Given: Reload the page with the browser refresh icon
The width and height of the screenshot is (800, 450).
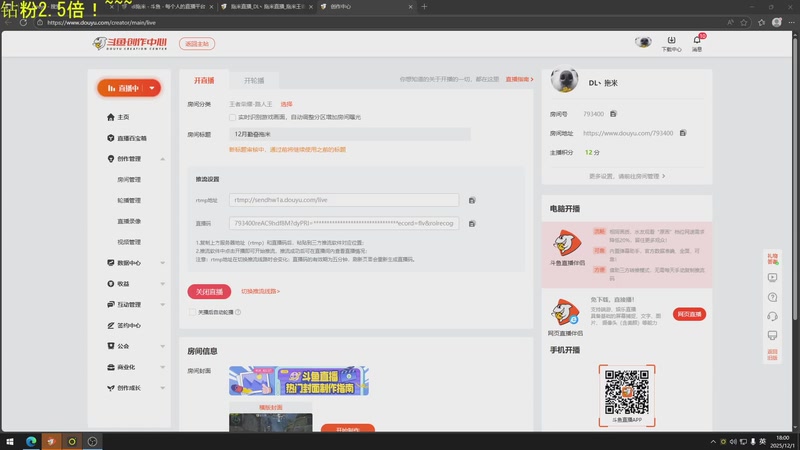Looking at the screenshot, I should (x=23, y=22).
